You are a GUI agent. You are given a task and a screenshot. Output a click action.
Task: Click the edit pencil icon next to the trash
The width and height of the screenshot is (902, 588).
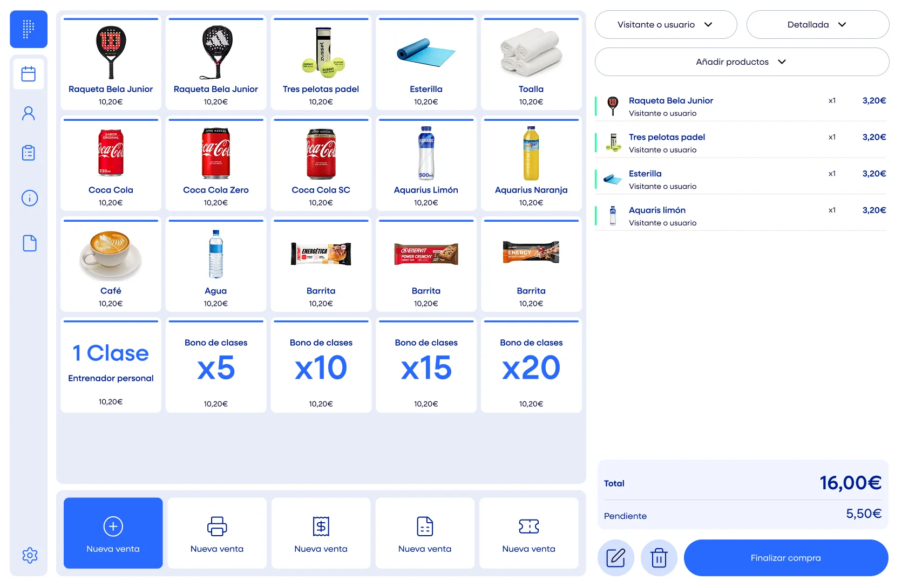pyautogui.click(x=615, y=558)
